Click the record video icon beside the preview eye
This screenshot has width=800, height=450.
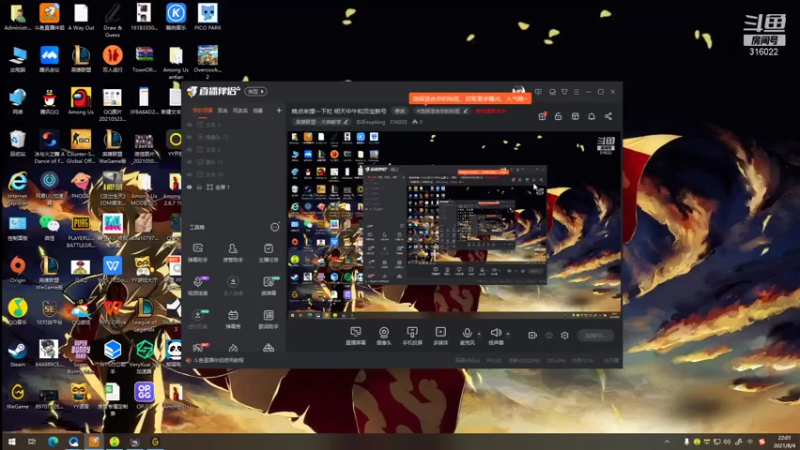532,335
